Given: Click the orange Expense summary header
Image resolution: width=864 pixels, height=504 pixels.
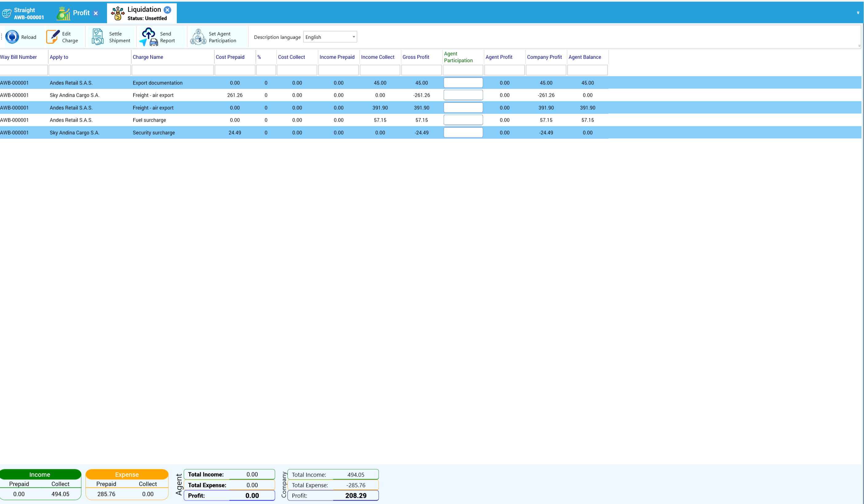Looking at the screenshot, I should pyautogui.click(x=127, y=474).
